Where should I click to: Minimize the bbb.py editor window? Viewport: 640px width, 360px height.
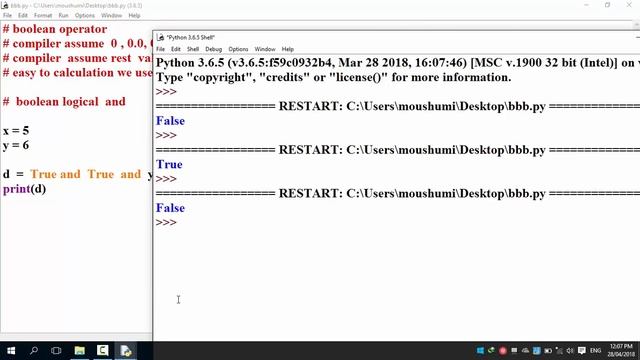(587, 5)
